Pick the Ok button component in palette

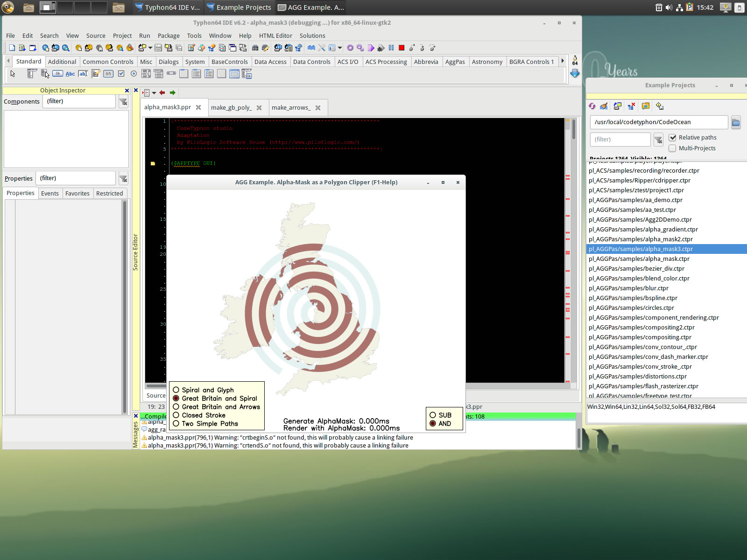click(x=57, y=73)
